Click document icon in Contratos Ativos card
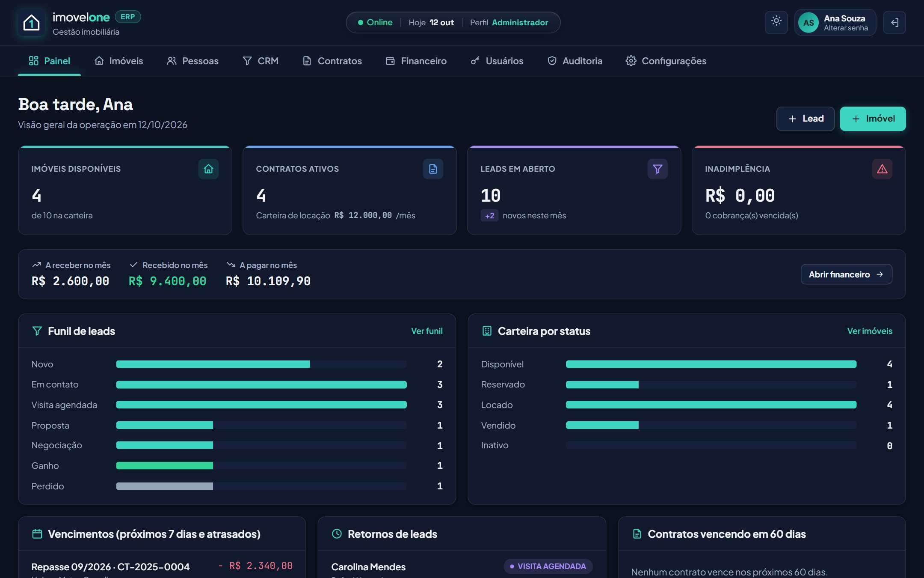The image size is (924, 578). pos(433,169)
